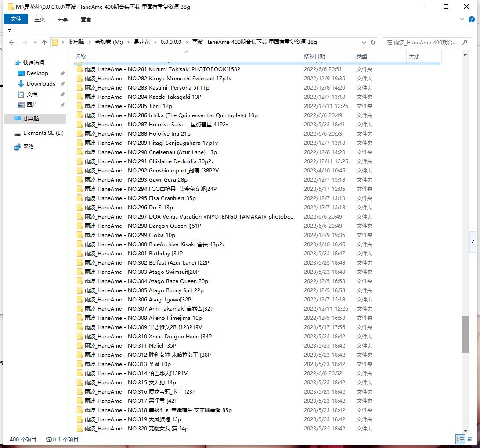The image size is (480, 448).
Task: Switch to large thumbnails view icon
Action: [470, 439]
